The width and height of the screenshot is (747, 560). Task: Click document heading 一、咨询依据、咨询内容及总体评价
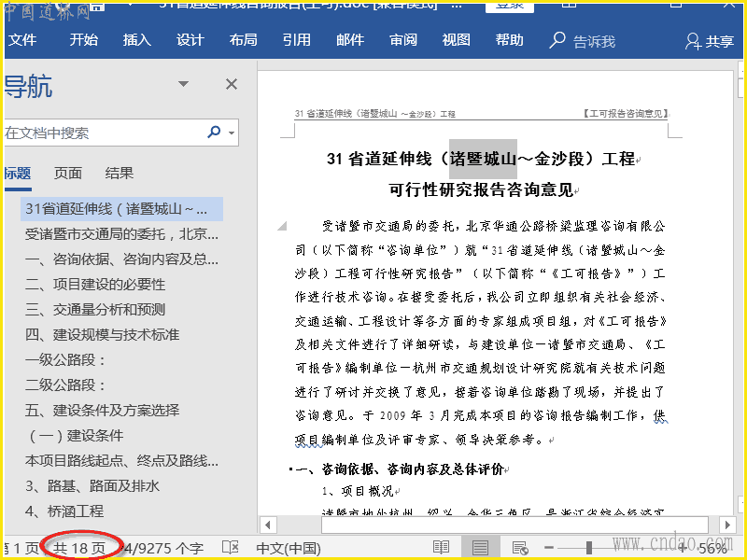click(x=400, y=469)
